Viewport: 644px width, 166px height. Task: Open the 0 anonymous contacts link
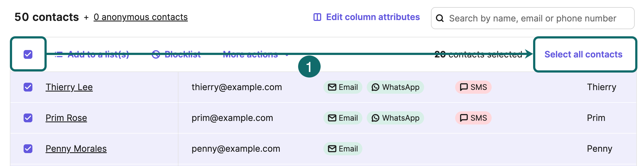141,17
